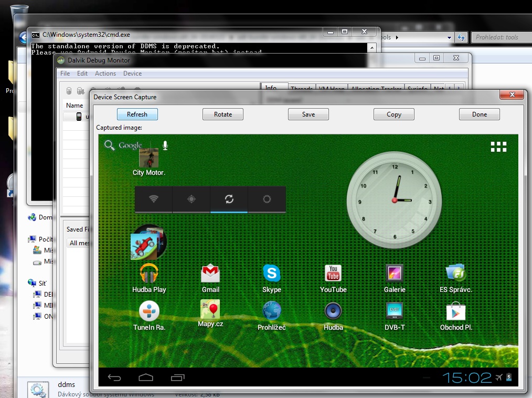
Task: Open the Device menu in Dalvik Debug Monitor
Action: coord(132,74)
